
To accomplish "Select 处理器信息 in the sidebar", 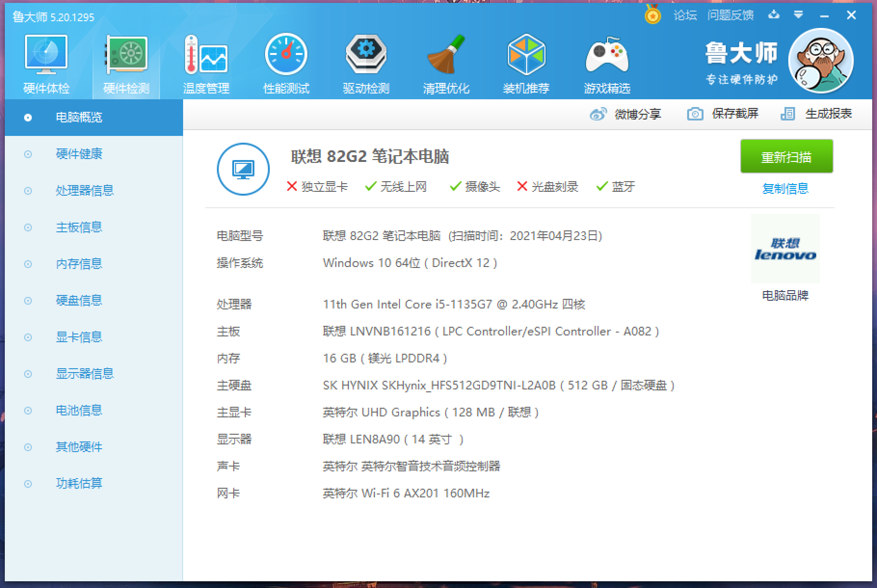I will (x=94, y=191).
